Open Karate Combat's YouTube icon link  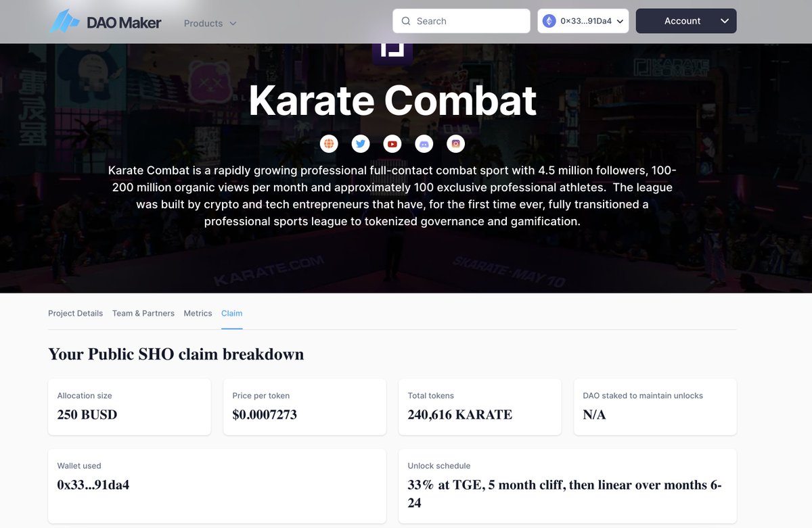(x=392, y=143)
